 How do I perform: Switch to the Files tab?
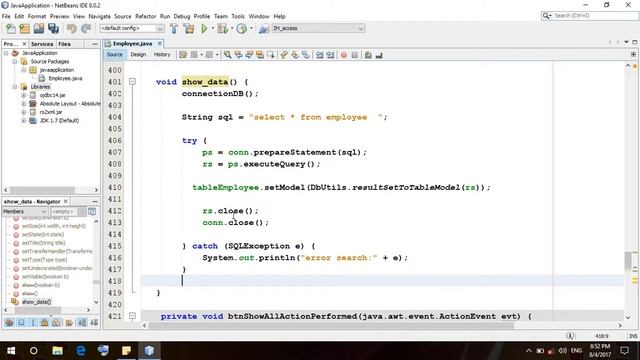64,44
